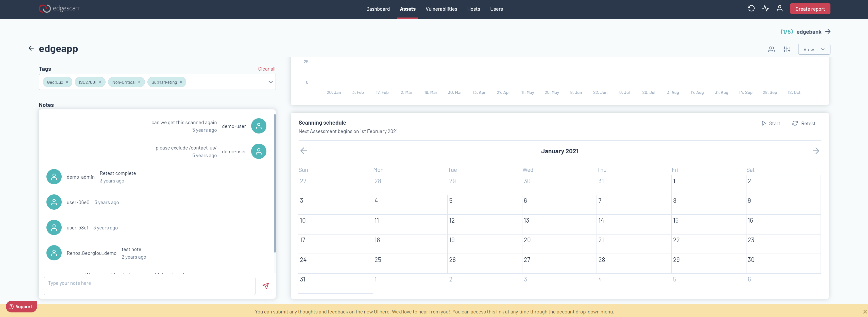Open the View... dropdown
Image resolution: width=868 pixels, height=317 pixels.
click(814, 49)
